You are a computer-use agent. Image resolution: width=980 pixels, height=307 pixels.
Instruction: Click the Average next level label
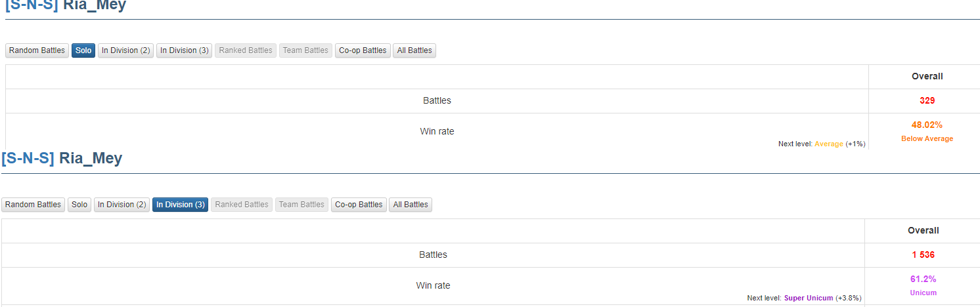click(829, 144)
